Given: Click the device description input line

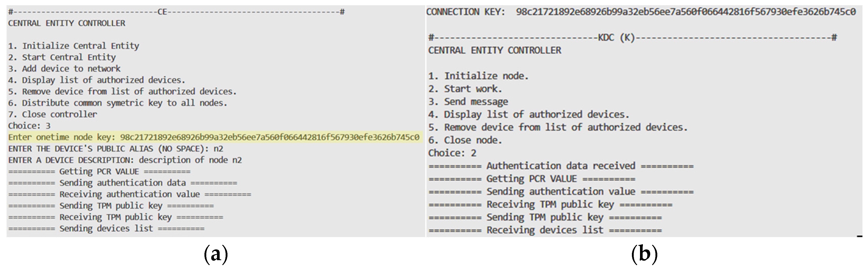Looking at the screenshot, I should pos(125,160).
